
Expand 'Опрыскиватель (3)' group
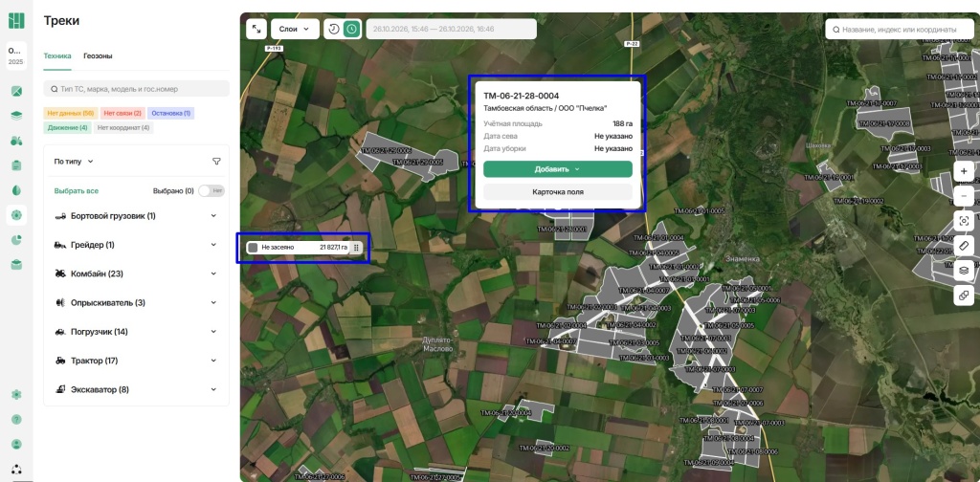[136, 303]
